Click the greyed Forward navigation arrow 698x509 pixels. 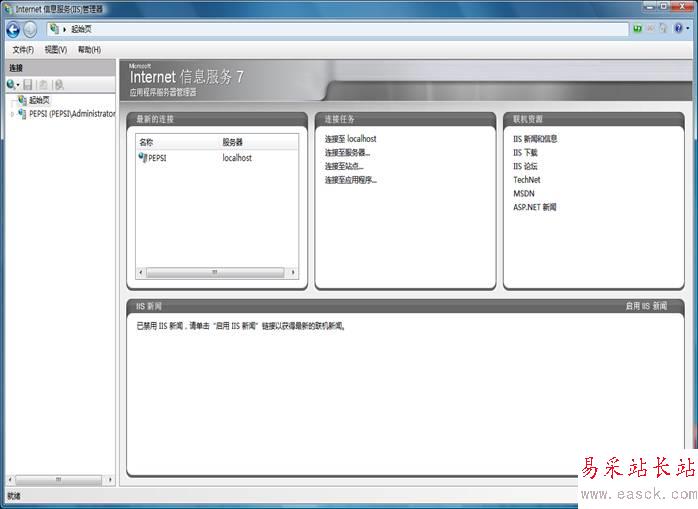pyautogui.click(x=30, y=30)
